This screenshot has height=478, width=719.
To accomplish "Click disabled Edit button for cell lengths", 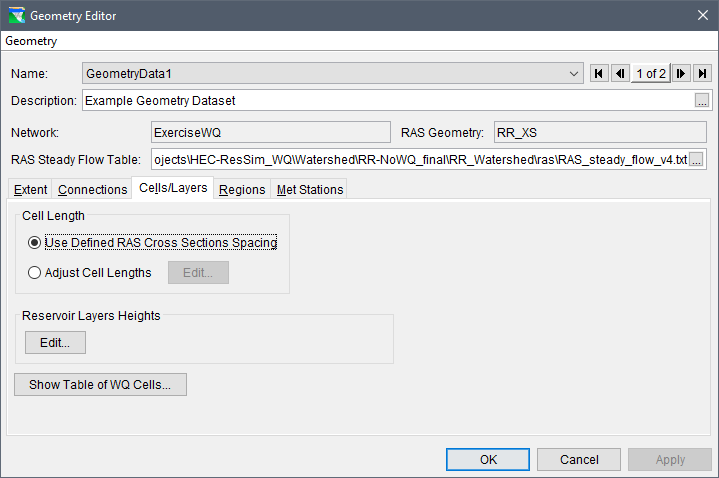I will pyautogui.click(x=198, y=273).
